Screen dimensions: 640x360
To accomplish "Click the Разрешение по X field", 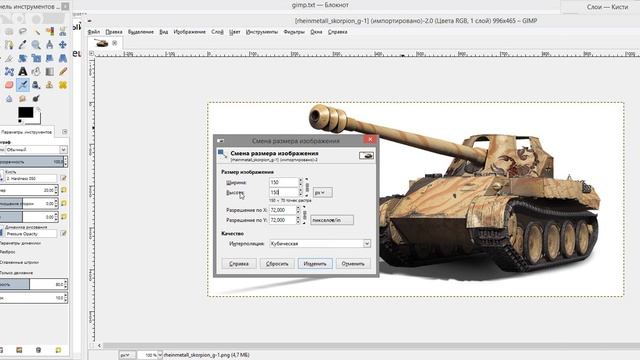I will point(282,210).
